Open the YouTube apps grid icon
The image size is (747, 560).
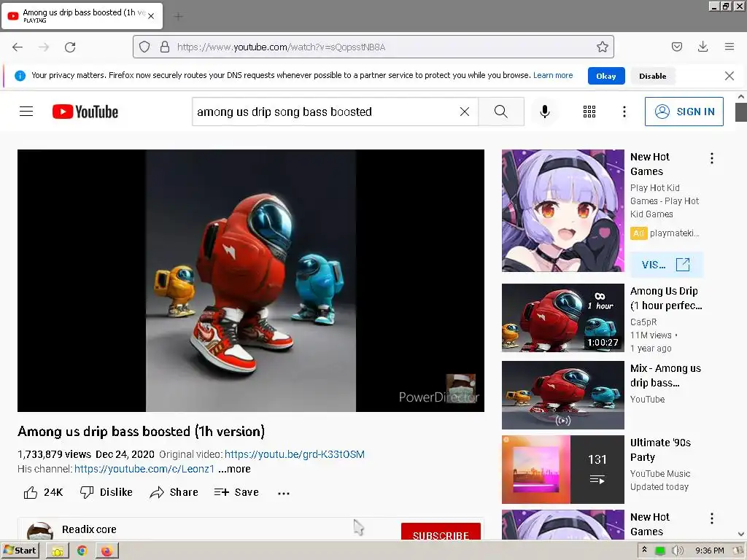(x=589, y=112)
